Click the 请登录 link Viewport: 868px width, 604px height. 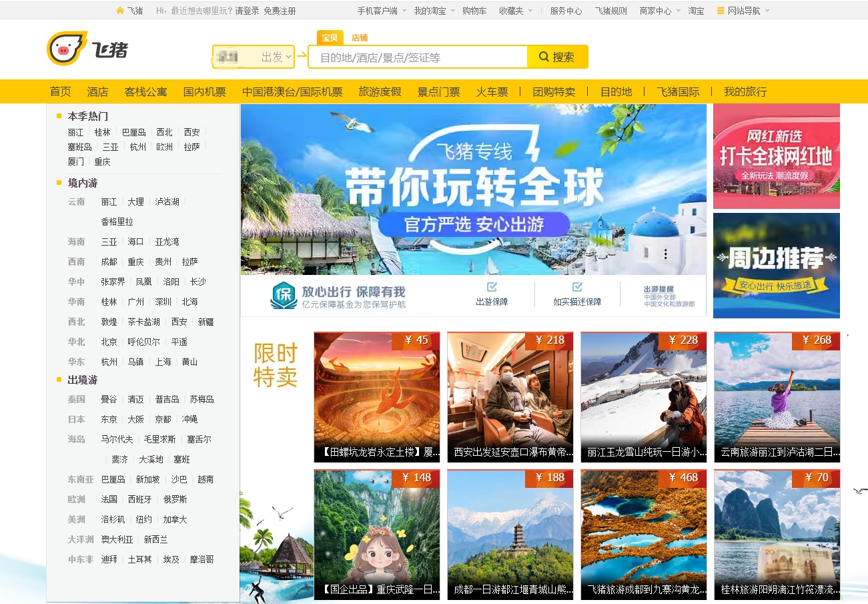coord(248,11)
